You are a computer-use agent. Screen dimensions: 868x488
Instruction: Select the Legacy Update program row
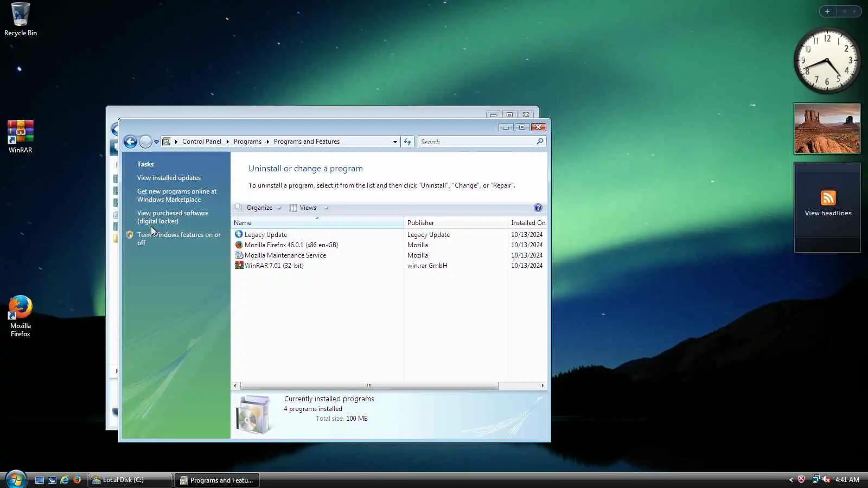388,235
